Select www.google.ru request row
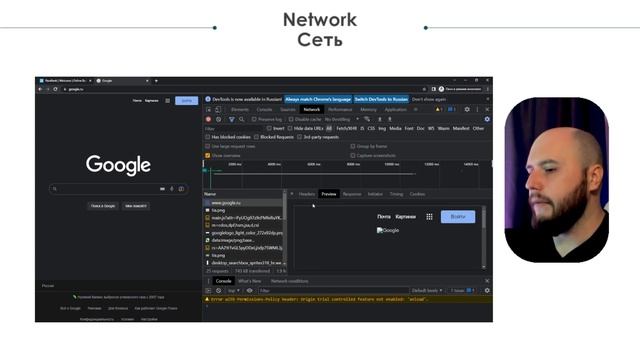The image size is (640, 360). (243, 203)
